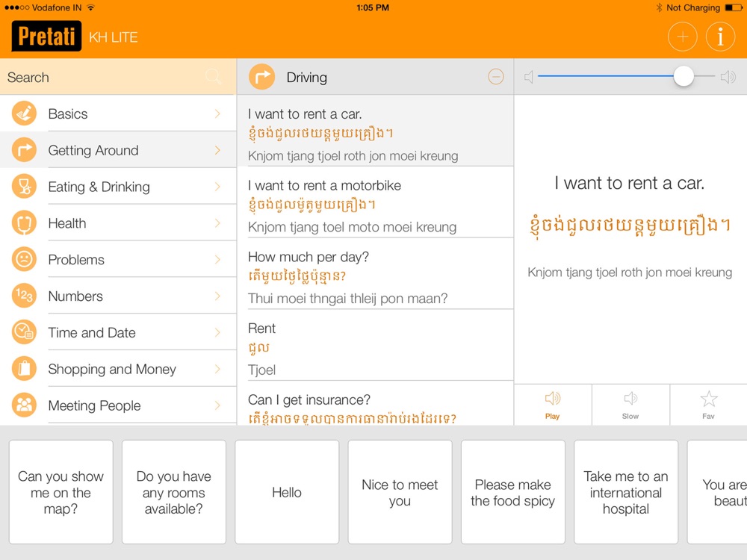Click the Driving section arrow icon
The height and width of the screenshot is (560, 747).
tap(261, 77)
